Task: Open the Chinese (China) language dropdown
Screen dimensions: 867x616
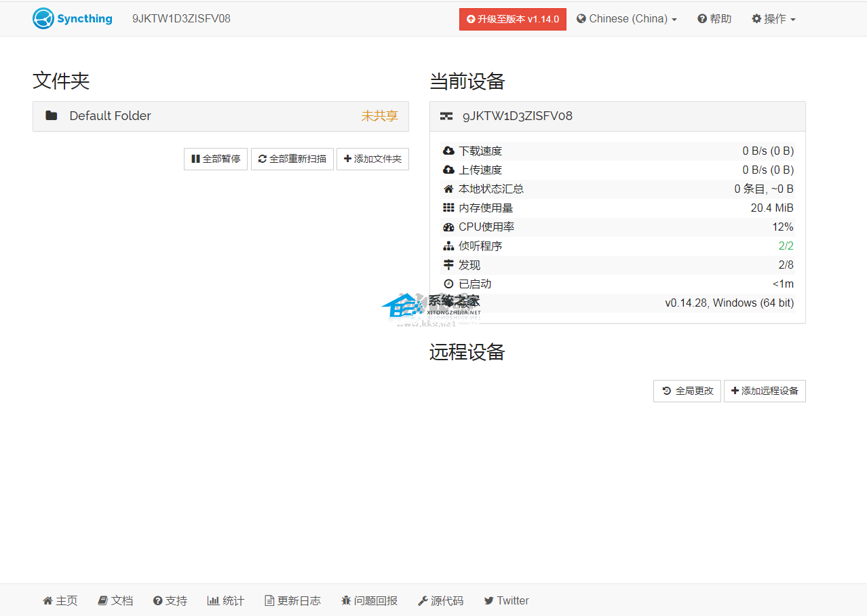Action: point(627,19)
